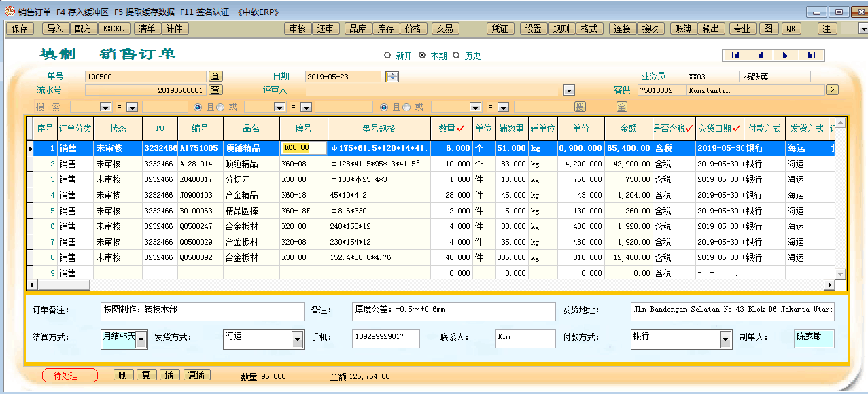
Task: Click the 专业 button
Action: [742, 29]
